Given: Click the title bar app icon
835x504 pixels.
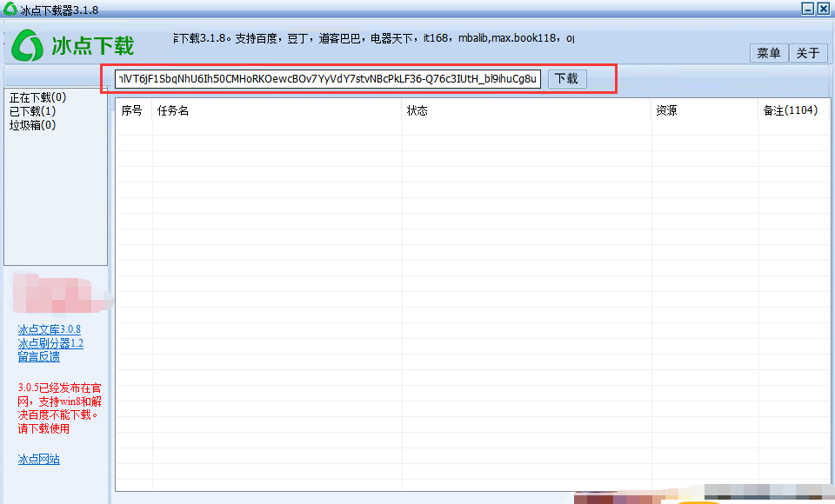Looking at the screenshot, I should [x=10, y=9].
